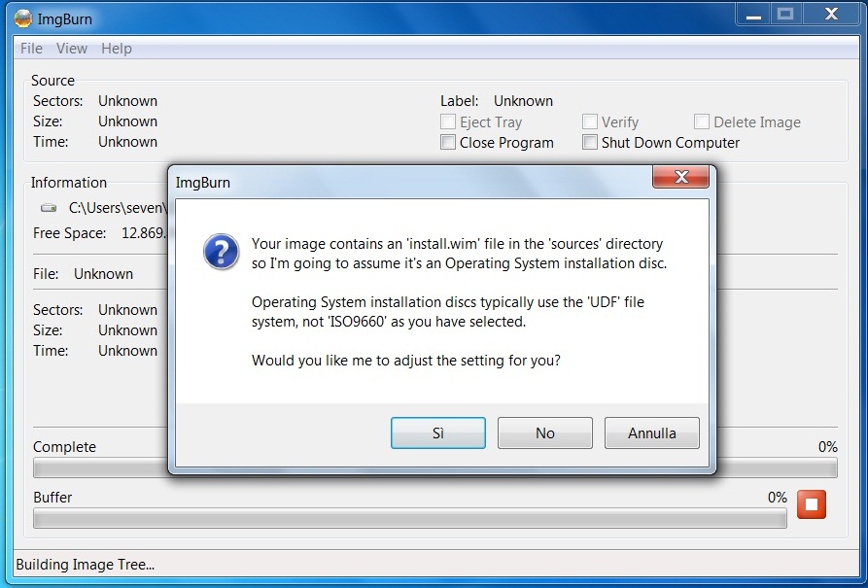Screen dimensions: 868x588
Task: Click the Label: Unknown value
Action: [x=523, y=101]
